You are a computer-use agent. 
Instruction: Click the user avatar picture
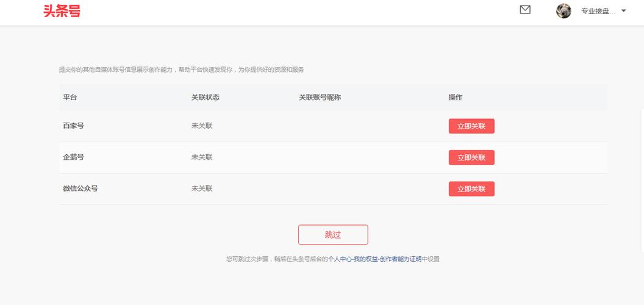(563, 11)
